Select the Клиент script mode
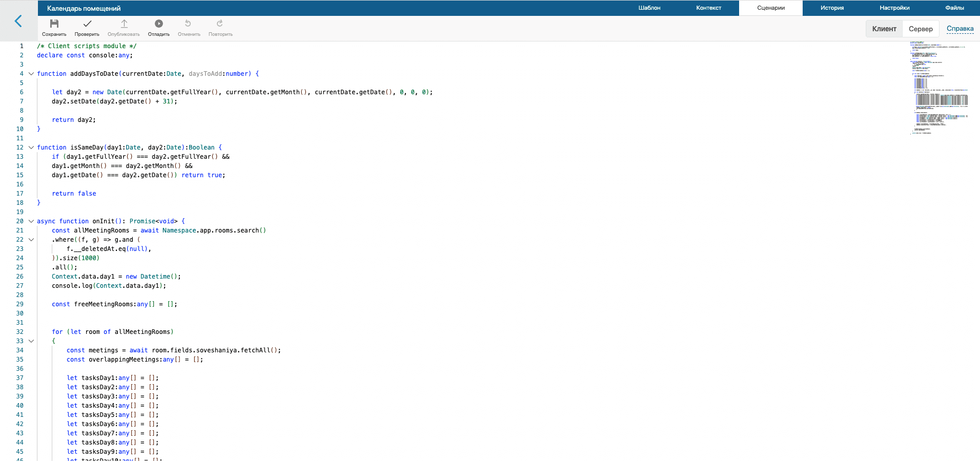 pyautogui.click(x=884, y=29)
